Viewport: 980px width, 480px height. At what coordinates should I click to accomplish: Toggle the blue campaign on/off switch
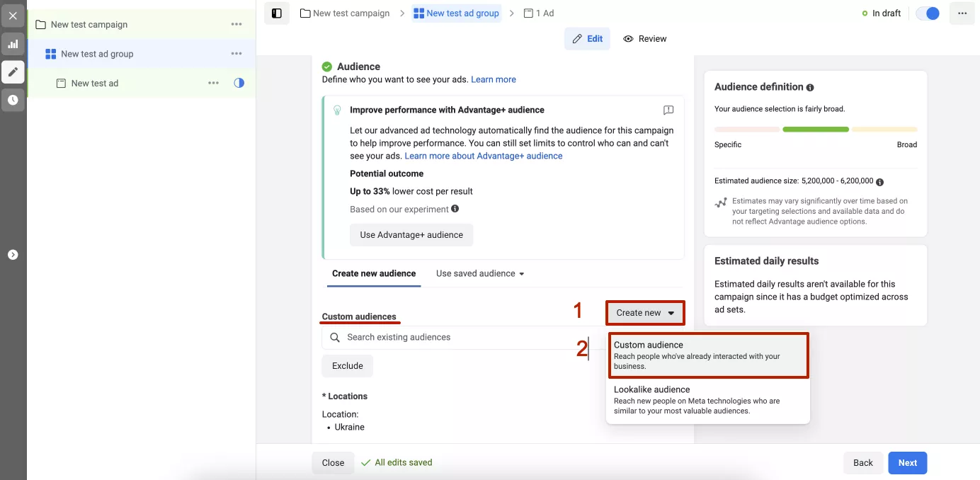click(x=928, y=13)
